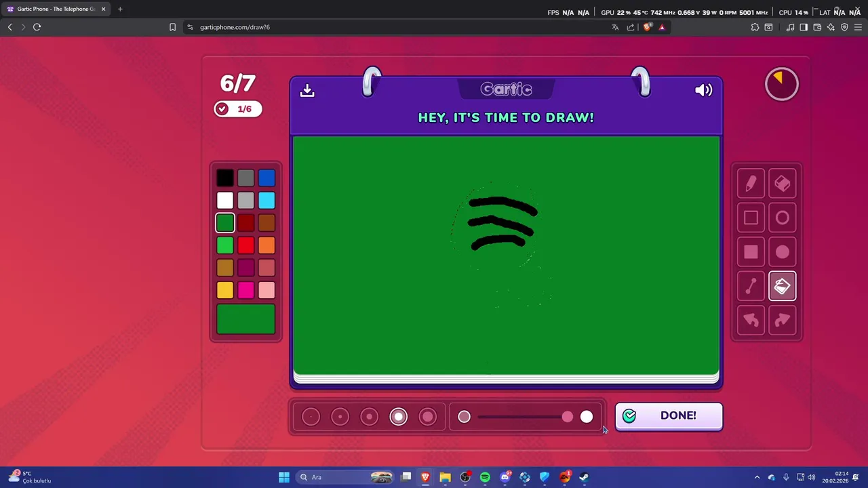
Task: Pick the dark blue color swatch
Action: 267,178
